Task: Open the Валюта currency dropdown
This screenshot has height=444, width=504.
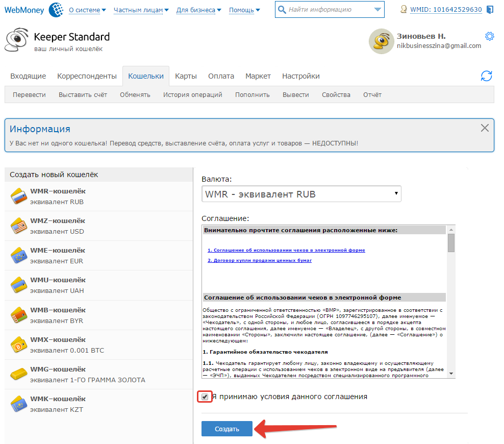Action: [x=301, y=194]
